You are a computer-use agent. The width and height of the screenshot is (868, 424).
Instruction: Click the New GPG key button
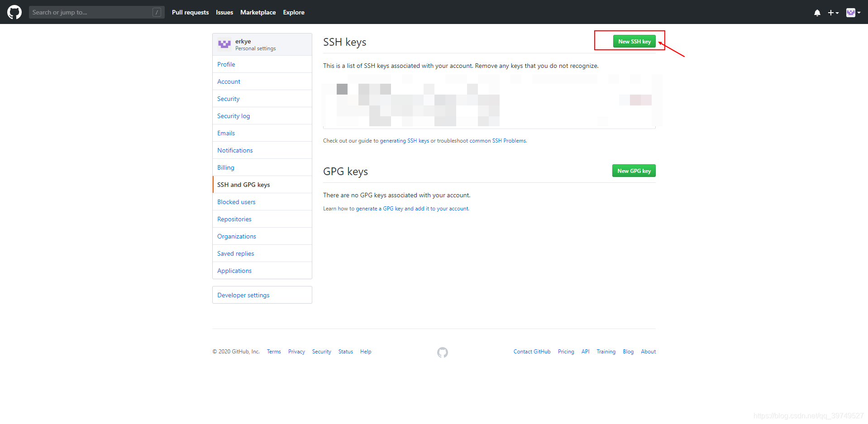click(x=634, y=171)
